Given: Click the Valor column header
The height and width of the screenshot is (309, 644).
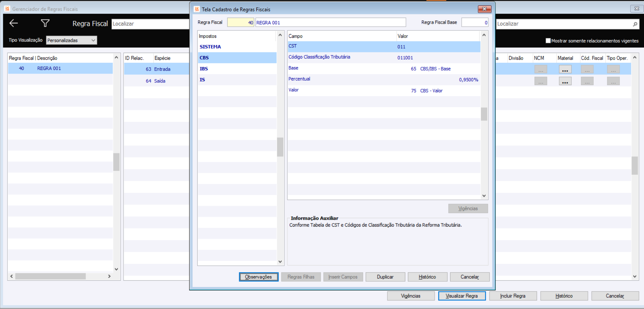Looking at the screenshot, I should tap(438, 36).
